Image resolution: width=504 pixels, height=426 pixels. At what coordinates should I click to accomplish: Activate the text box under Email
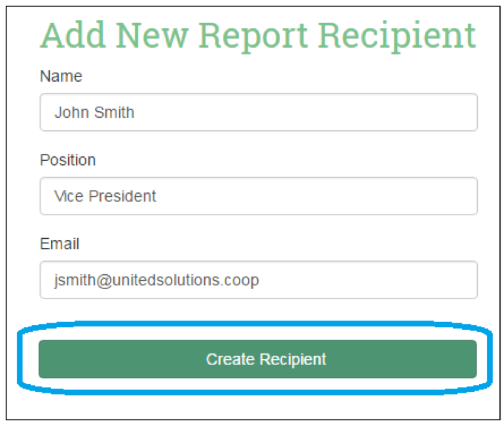point(258,280)
